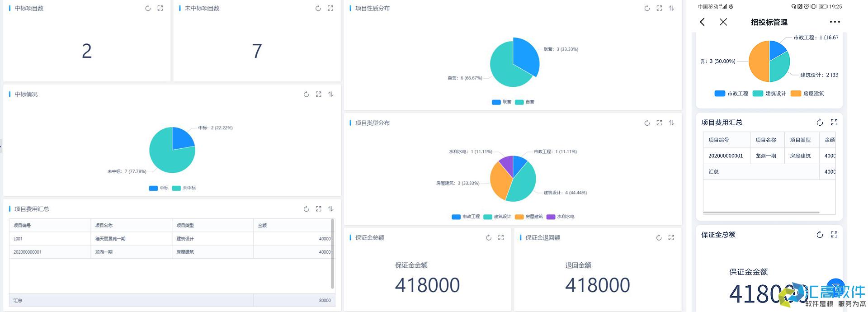Toggle 联营 legend in 项目性质分布

pyautogui.click(x=501, y=102)
